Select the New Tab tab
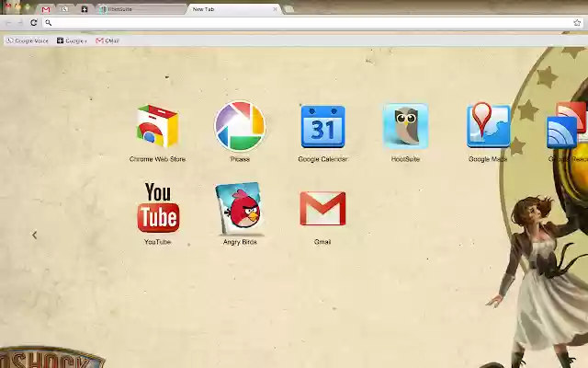The height and width of the screenshot is (368, 588). pyautogui.click(x=233, y=9)
